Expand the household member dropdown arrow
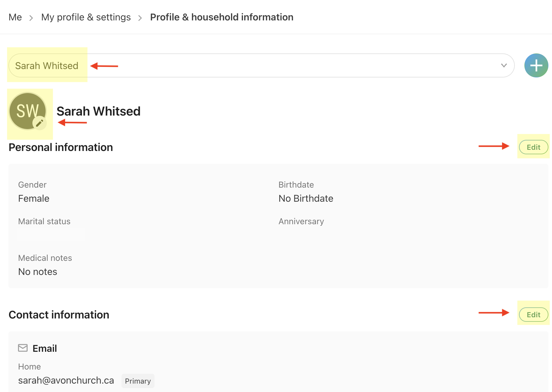 point(504,65)
